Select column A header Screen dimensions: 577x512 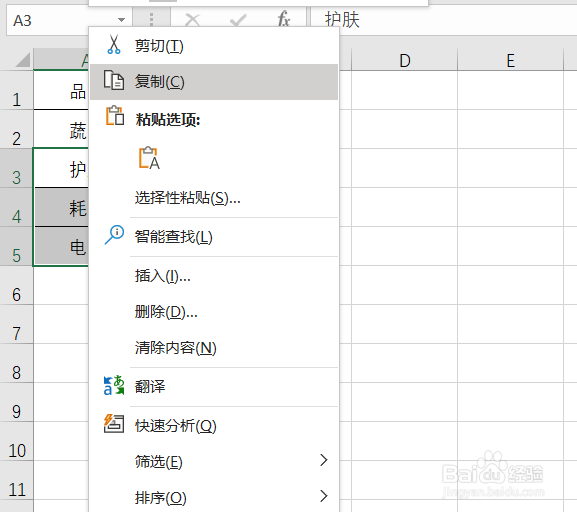coord(61,60)
